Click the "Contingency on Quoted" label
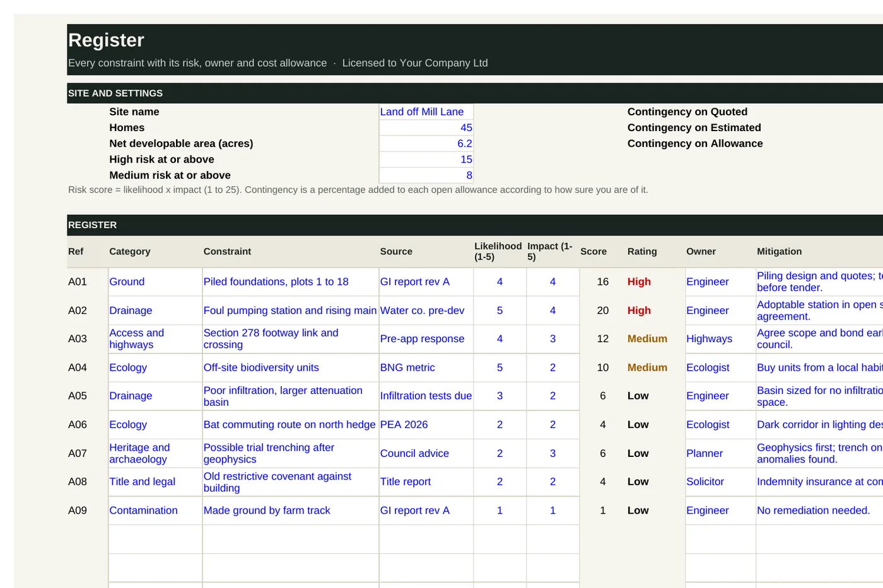 pos(687,112)
